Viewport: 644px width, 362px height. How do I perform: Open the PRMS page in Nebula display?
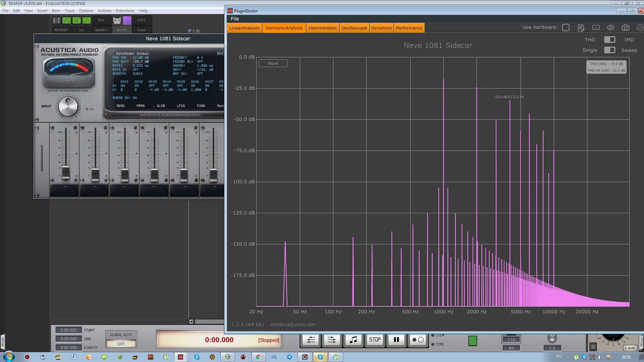(141, 106)
